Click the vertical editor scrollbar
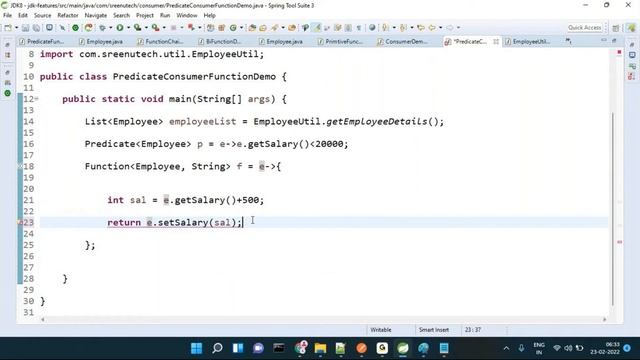Viewport: 640px width, 360px height. (x=613, y=209)
